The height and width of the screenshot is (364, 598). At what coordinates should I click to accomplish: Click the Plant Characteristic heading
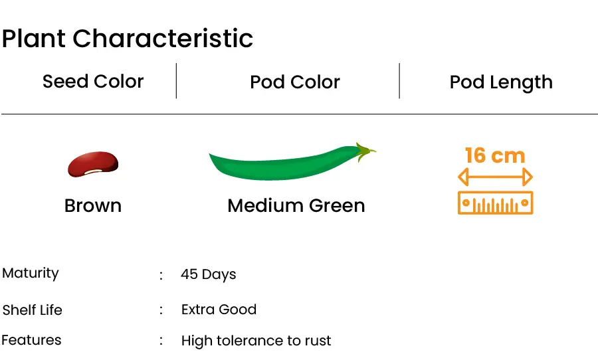pos(128,39)
